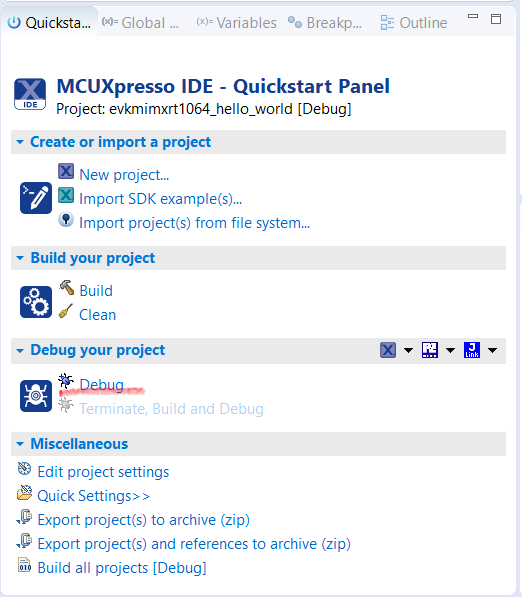Click the J-Link probe debug icon

click(472, 350)
